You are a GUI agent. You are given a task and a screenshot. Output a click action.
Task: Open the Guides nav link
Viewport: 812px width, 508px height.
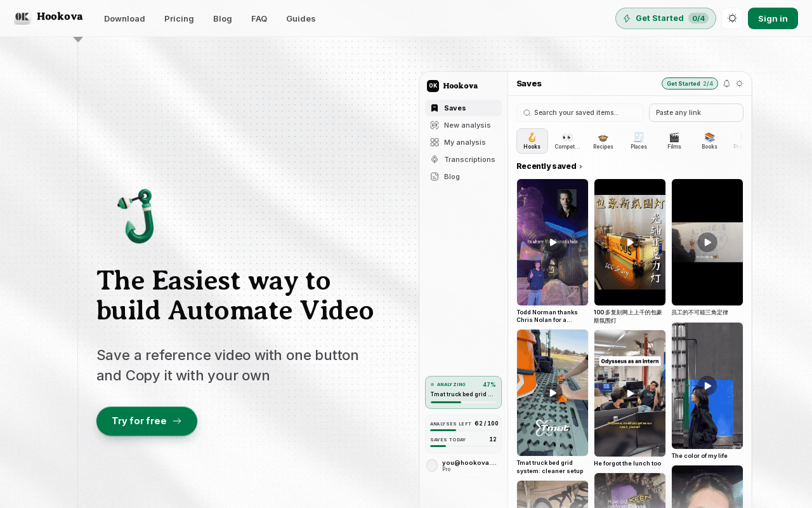pyautogui.click(x=301, y=18)
